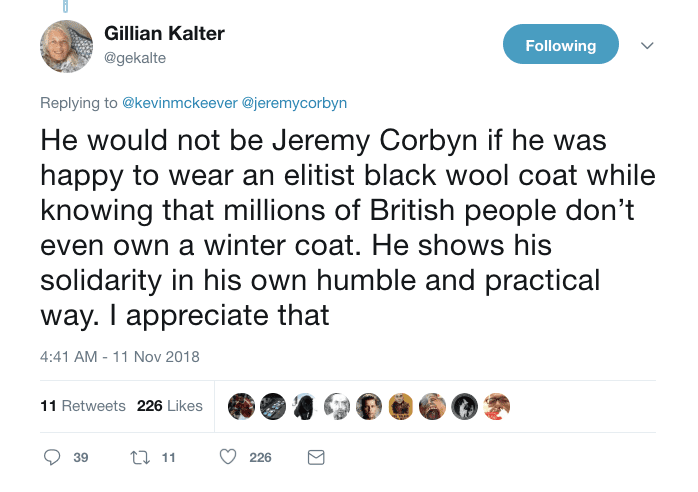Click the black dog liker avatar
Image resolution: width=698 pixels, height=492 pixels.
coord(305,406)
